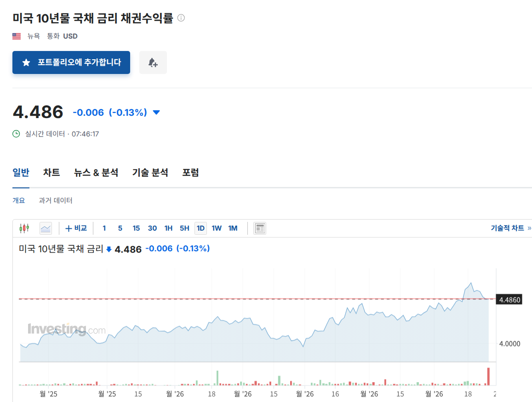Select the 1M chart interval
The height and width of the screenshot is (402, 532).
coord(233,228)
